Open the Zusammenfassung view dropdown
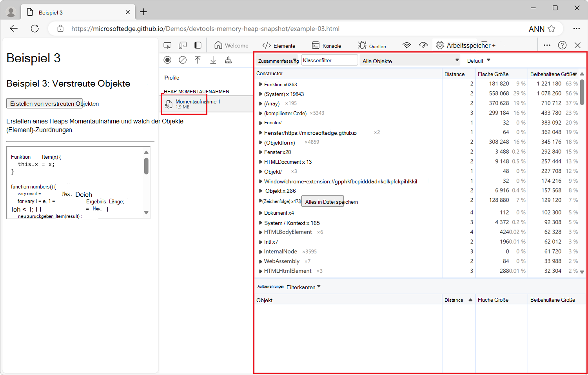This screenshot has width=588, height=375. (x=278, y=61)
